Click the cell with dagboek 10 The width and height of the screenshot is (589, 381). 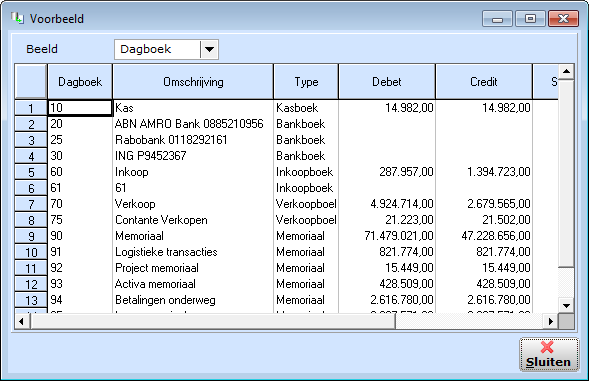pyautogui.click(x=80, y=108)
